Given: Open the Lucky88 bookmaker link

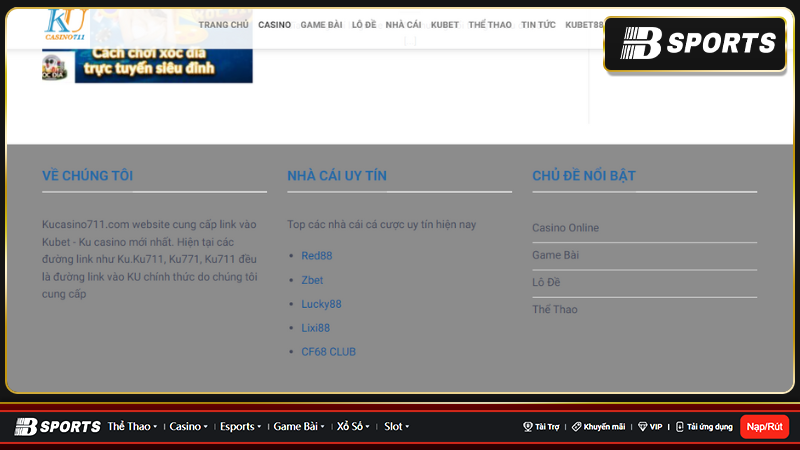Looking at the screenshot, I should 321,304.
